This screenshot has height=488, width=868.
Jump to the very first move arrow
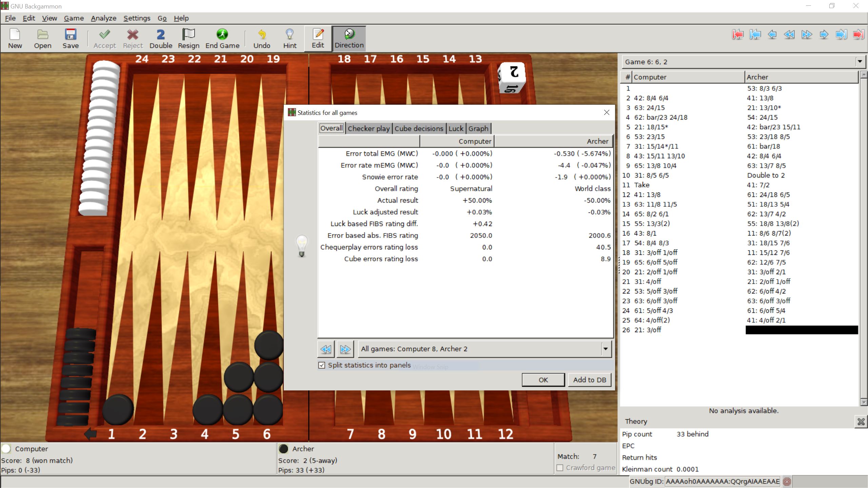coord(737,35)
